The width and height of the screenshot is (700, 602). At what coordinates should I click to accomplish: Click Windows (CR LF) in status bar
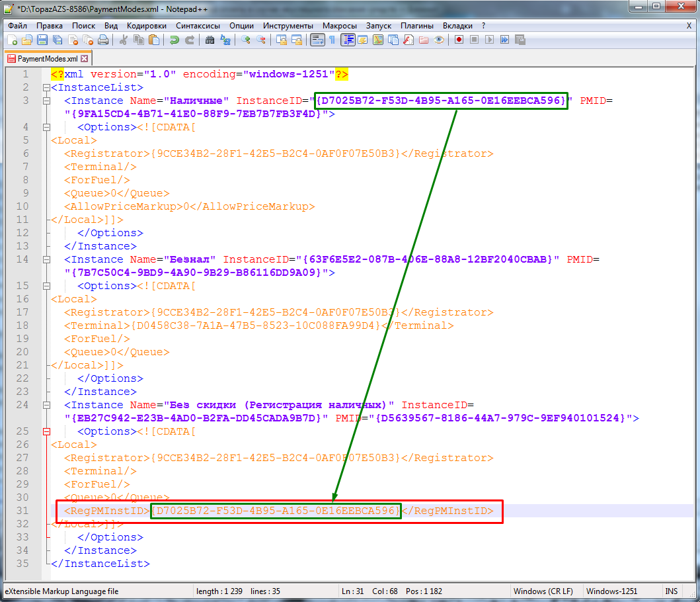tap(543, 591)
